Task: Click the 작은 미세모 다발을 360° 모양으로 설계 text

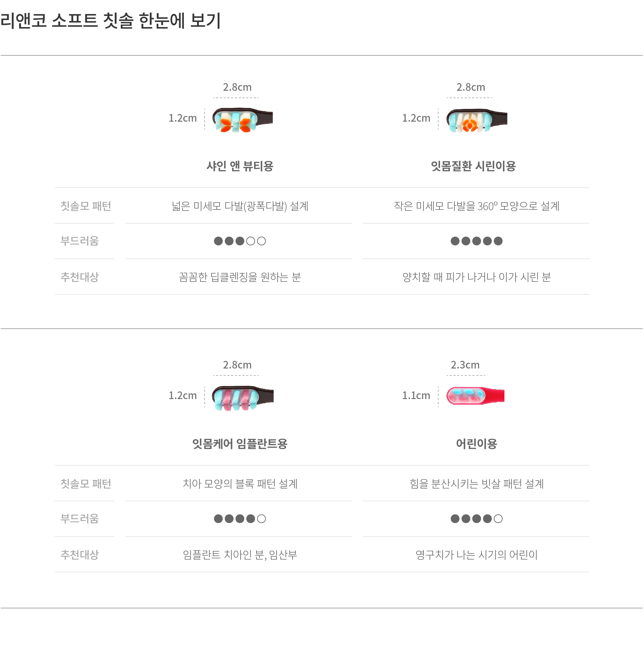Action: 476,206
